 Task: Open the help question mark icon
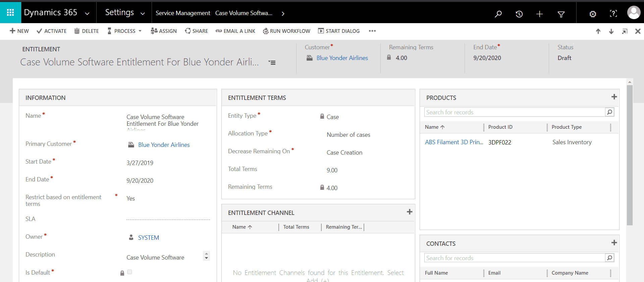613,14
